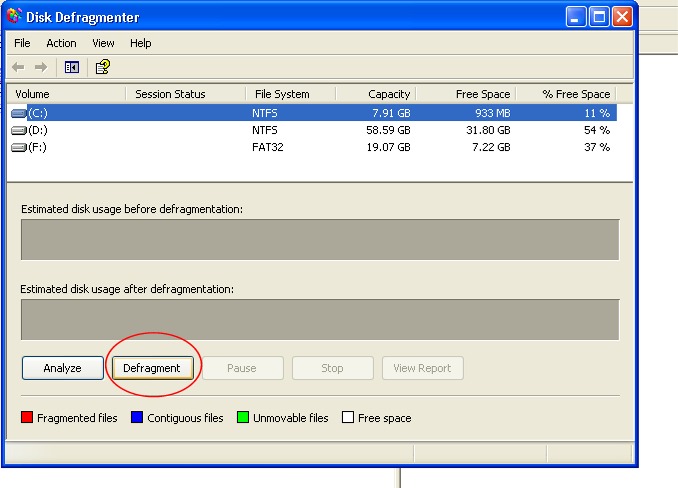Image resolution: width=678 pixels, height=488 pixels.
Task: Click the View Report button
Action: pyautogui.click(x=422, y=368)
